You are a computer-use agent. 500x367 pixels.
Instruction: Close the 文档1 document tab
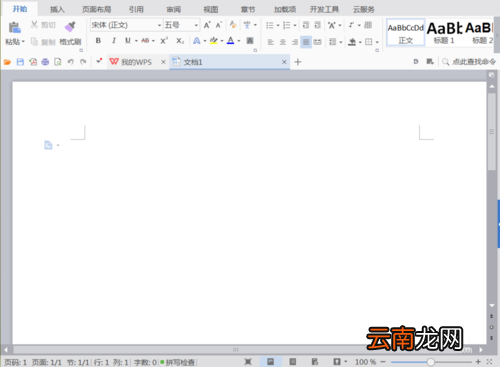point(284,62)
